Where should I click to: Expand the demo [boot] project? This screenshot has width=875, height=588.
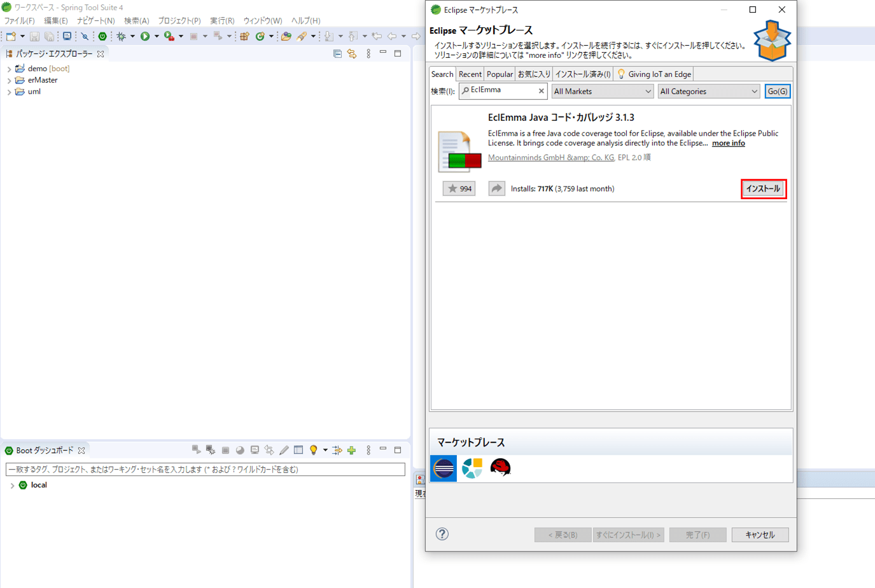9,69
